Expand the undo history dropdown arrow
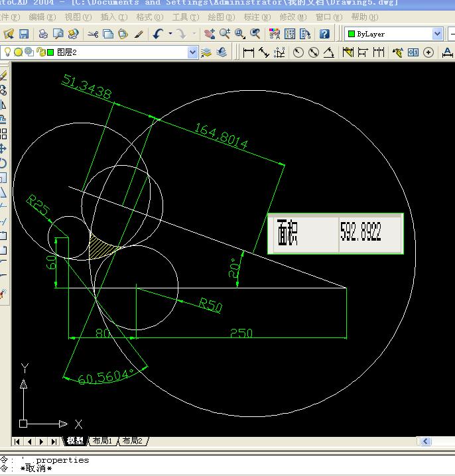455x476 pixels. click(x=170, y=34)
